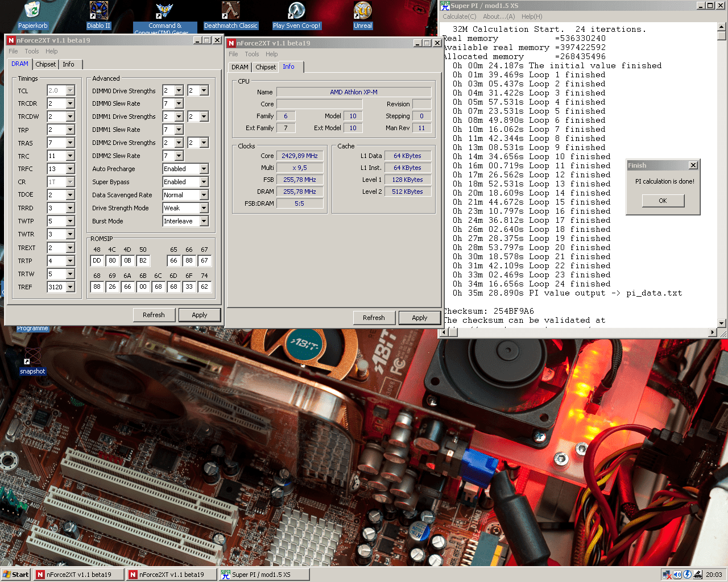The image size is (728, 582).
Task: Open the Calculate(C) menu in Super PI
Action: tap(460, 16)
